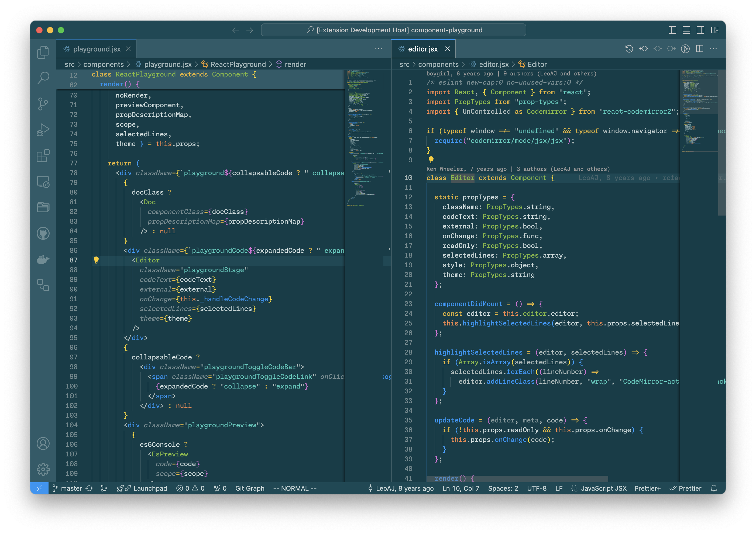Open the Spaces: 2 indentation selector

503,488
